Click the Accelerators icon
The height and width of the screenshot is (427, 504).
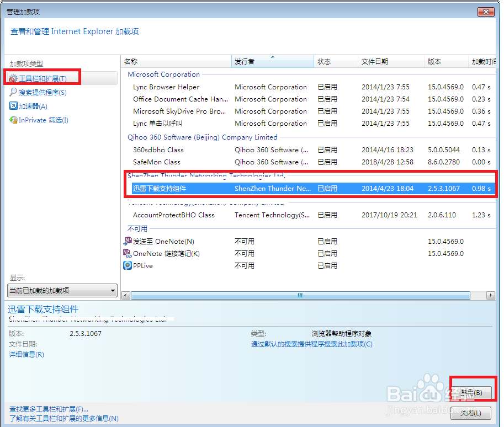pyautogui.click(x=13, y=106)
